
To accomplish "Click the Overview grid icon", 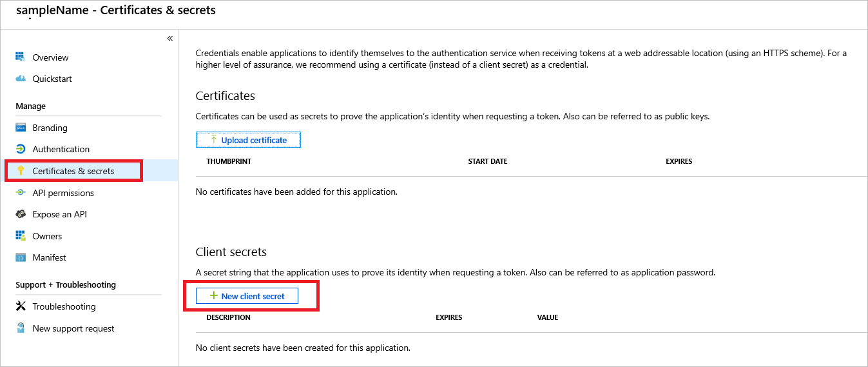I will (20, 57).
